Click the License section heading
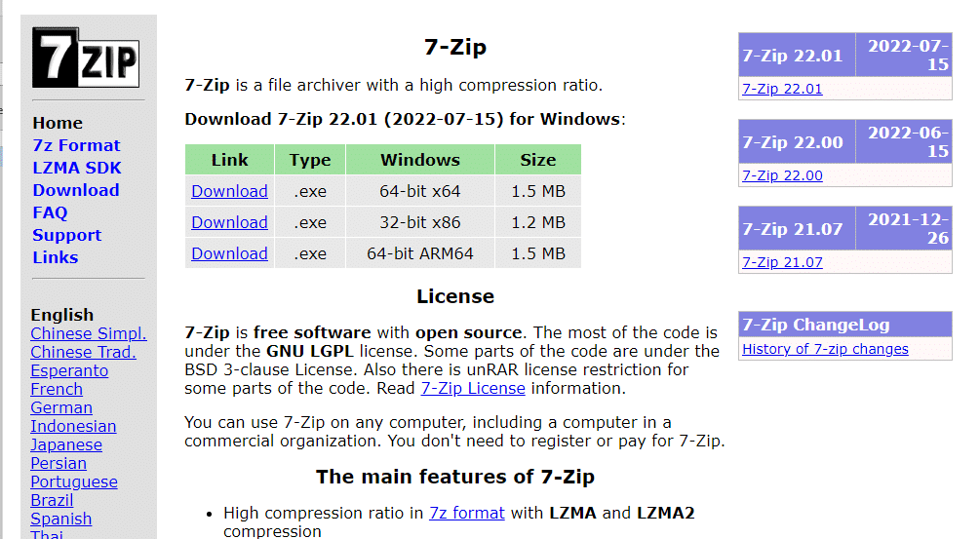 pos(455,296)
